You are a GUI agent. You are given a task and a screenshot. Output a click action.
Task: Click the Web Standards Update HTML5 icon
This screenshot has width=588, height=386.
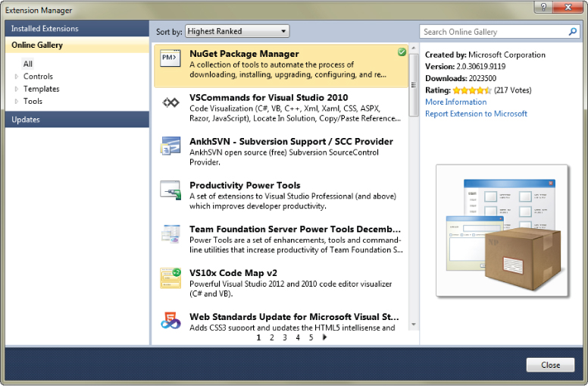170,321
